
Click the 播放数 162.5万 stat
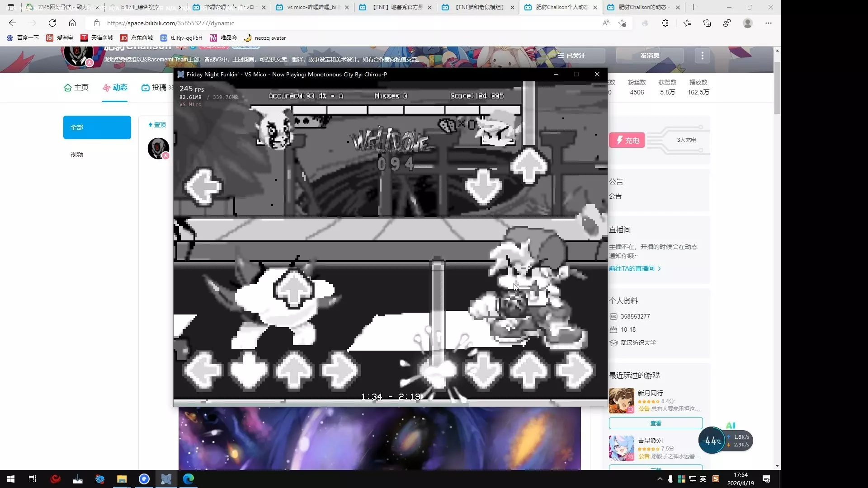698,87
